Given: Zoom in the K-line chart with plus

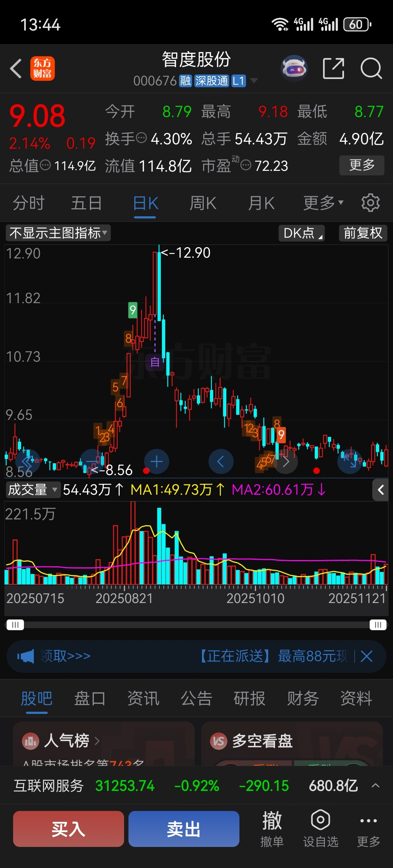Looking at the screenshot, I should click(156, 462).
